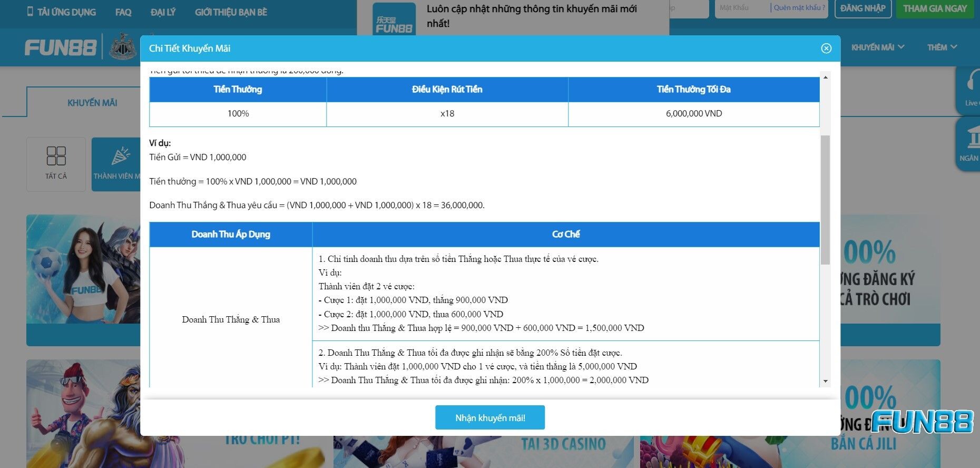Click the dialog scrollbar down arrow

(x=826, y=381)
